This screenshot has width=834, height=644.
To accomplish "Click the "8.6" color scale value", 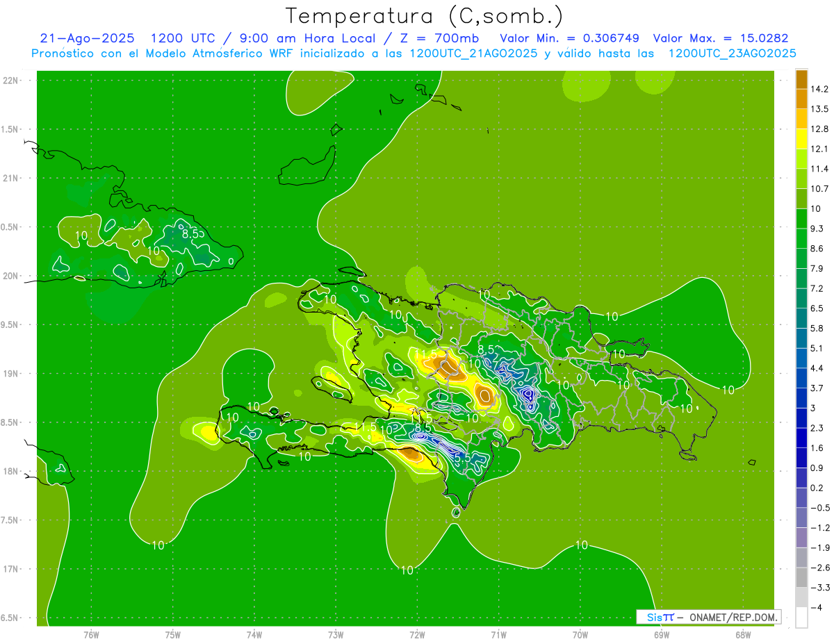I will click(817, 249).
